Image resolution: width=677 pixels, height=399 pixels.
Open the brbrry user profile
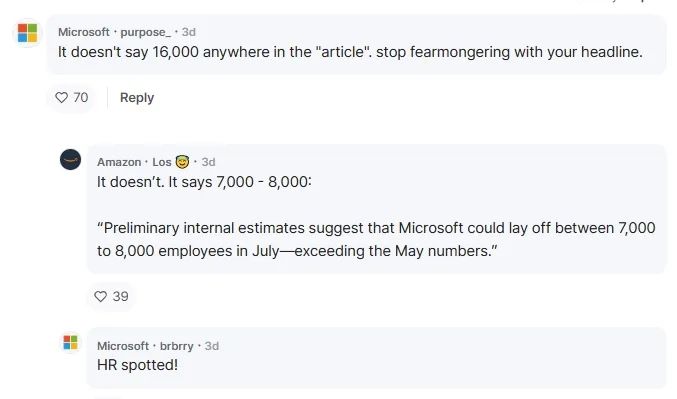(x=177, y=346)
